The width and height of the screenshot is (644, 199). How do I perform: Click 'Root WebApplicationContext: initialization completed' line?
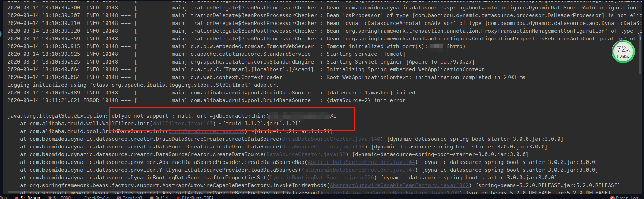[x=426, y=77]
